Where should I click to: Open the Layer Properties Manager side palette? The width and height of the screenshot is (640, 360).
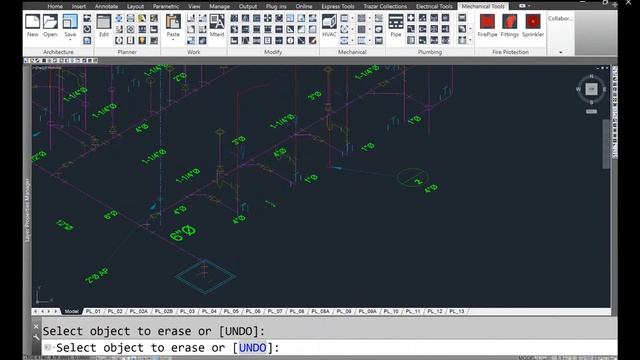(28, 210)
